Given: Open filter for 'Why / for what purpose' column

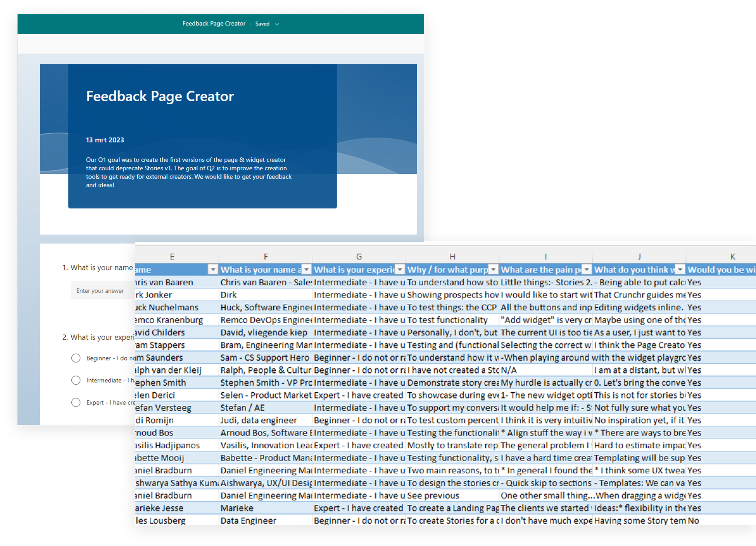Looking at the screenshot, I should point(493,270).
